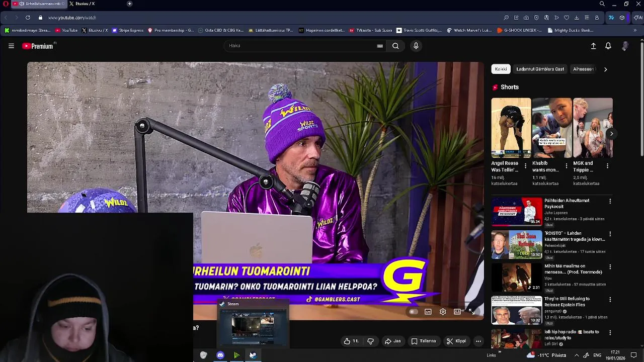Switch to theater mode icon

coord(457,312)
